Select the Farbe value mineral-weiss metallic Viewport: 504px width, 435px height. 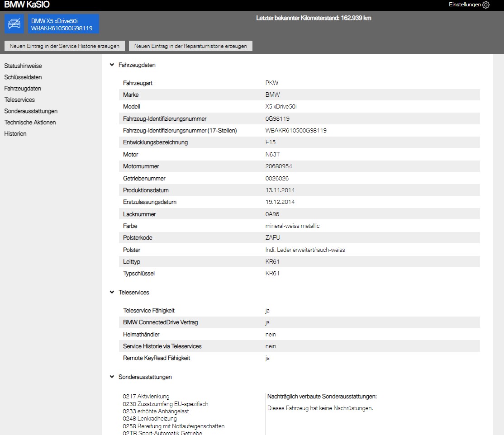[293, 226]
